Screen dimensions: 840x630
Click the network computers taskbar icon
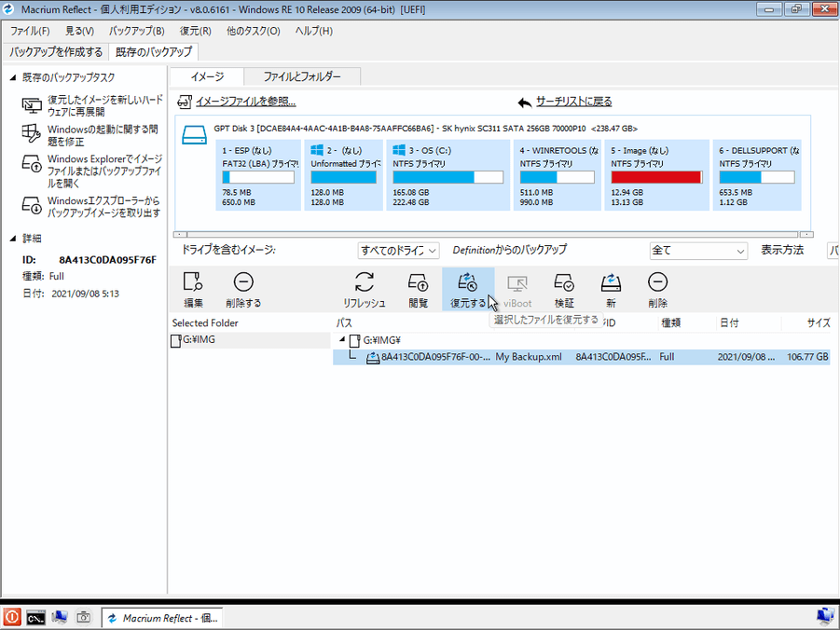tap(60, 618)
